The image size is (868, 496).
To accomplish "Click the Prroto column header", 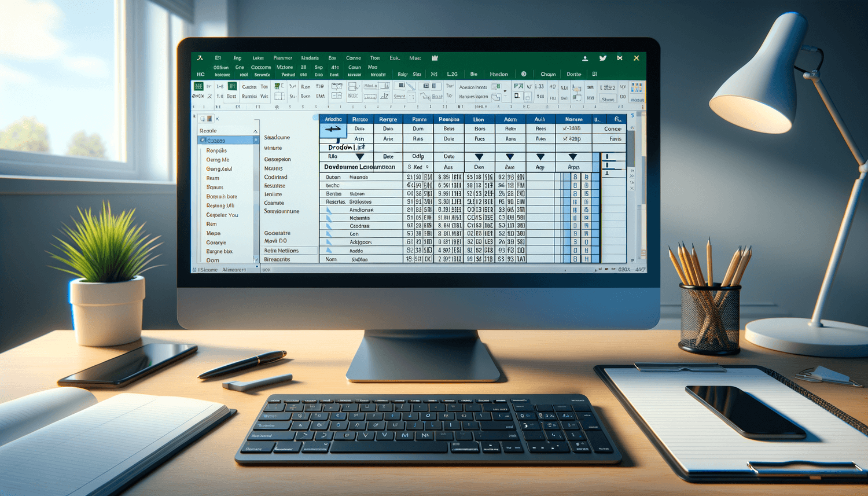I will pos(360,119).
